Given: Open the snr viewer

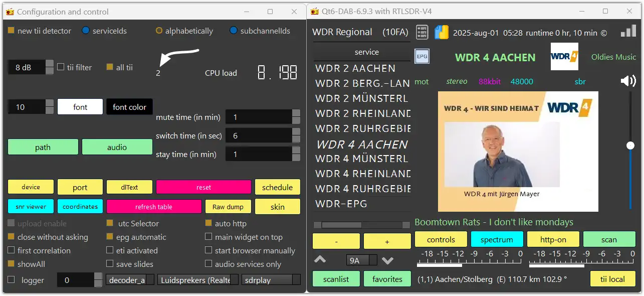Looking at the screenshot, I should (31, 206).
